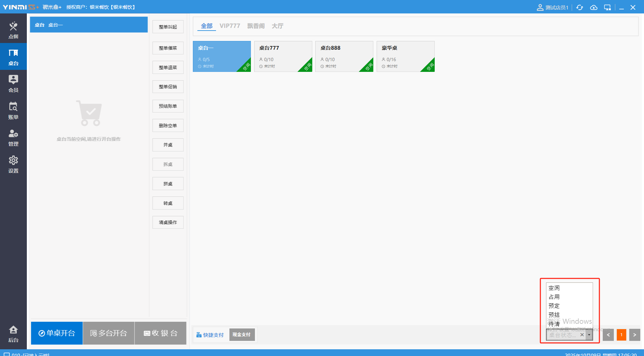Expand the 桌台状态 dropdown arrow
Screen dimensions: 644x356
pyautogui.click(x=589, y=335)
